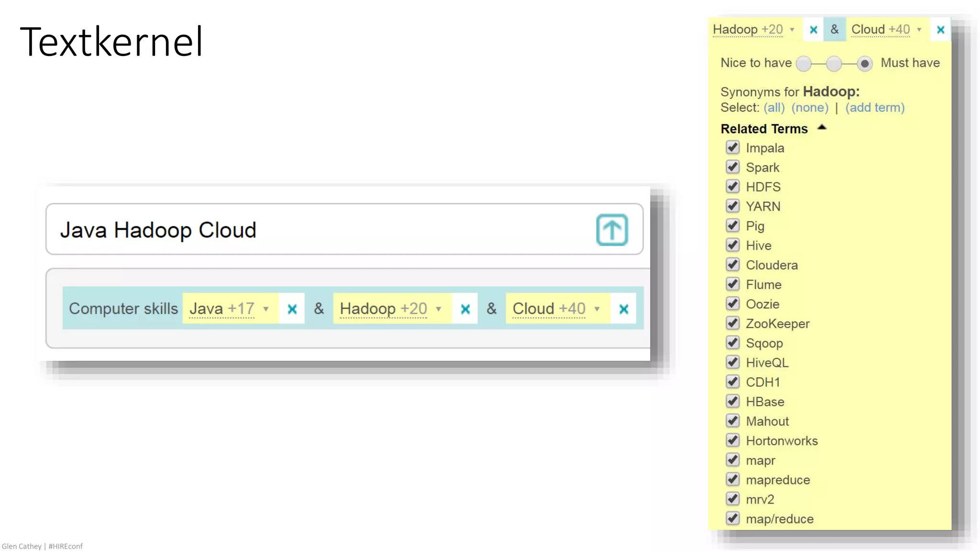Collapse the Related Terms section
Viewport: 980px width, 551px height.
(822, 128)
